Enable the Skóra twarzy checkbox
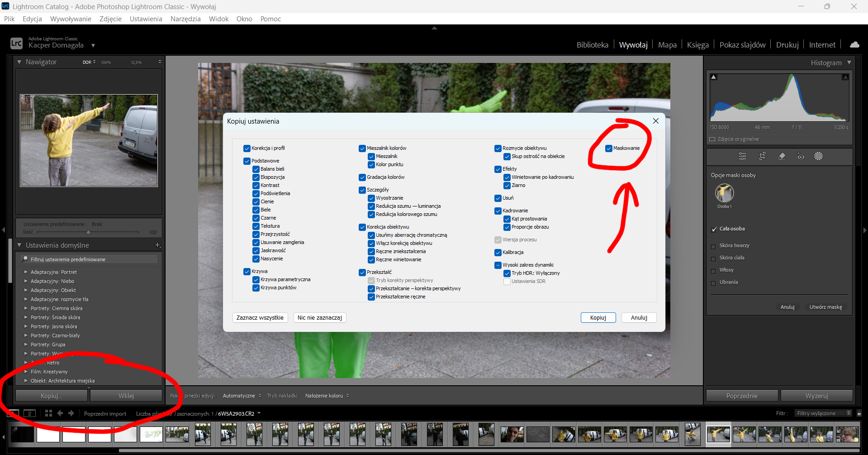 click(714, 247)
